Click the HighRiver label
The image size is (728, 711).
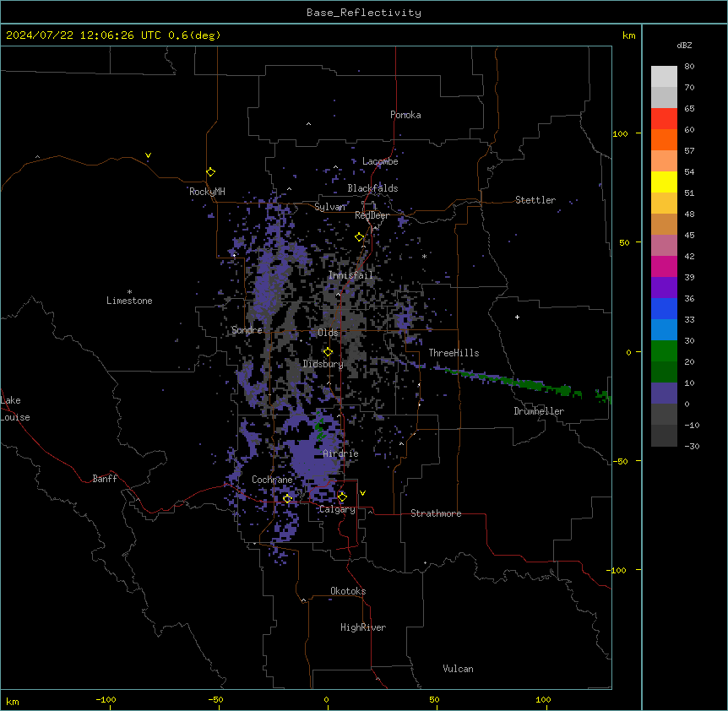(363, 627)
